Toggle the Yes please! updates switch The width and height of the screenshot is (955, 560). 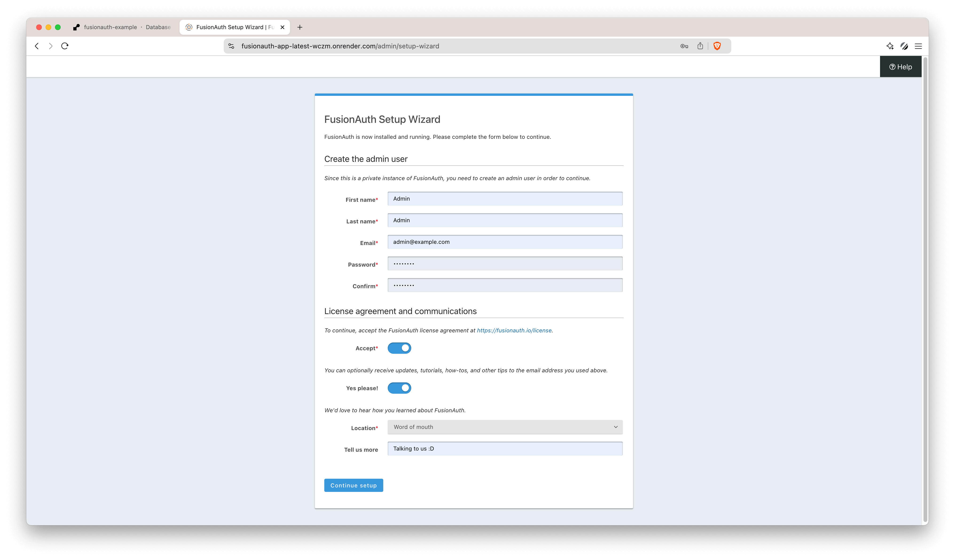pos(399,388)
